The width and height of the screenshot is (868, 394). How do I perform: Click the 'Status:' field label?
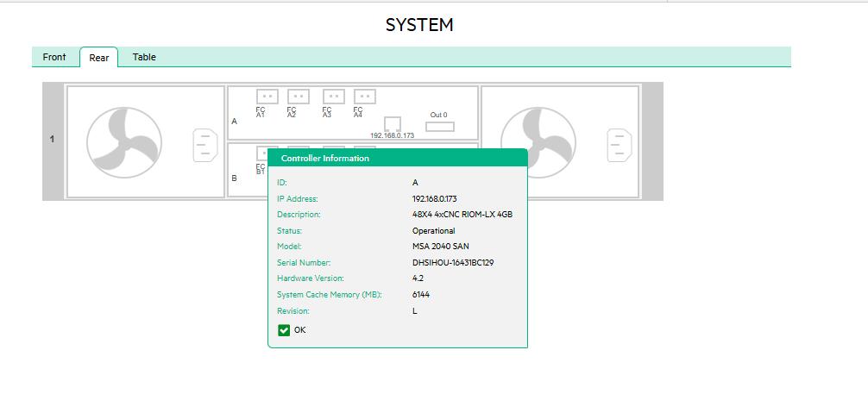coord(290,231)
